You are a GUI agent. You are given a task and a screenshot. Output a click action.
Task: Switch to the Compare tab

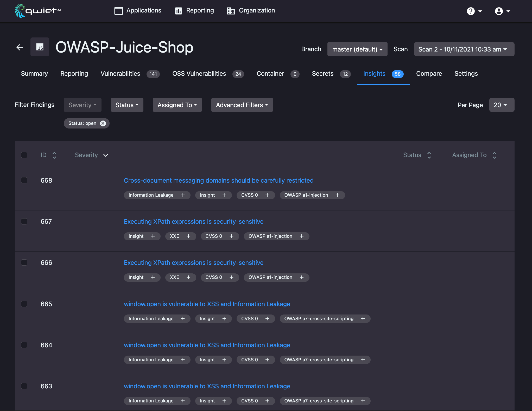coord(429,74)
